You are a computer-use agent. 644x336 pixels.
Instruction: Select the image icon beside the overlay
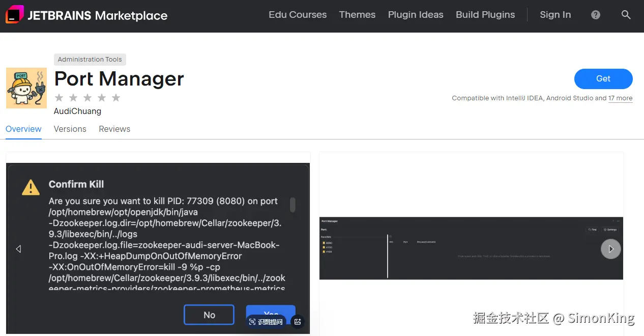pyautogui.click(x=298, y=322)
